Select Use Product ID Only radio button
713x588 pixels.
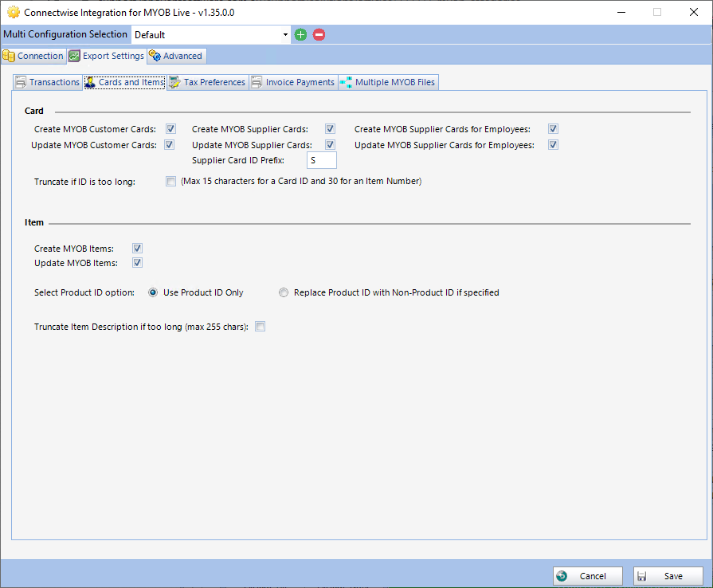coord(153,292)
